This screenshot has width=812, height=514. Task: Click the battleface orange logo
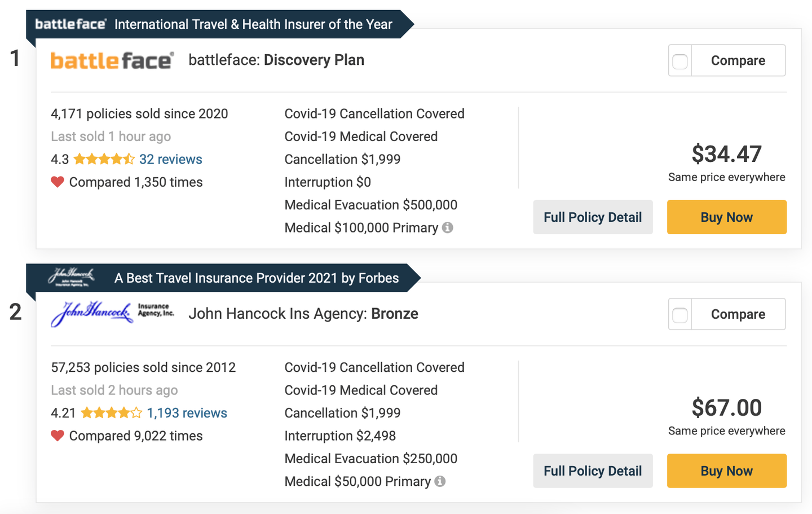pyautogui.click(x=112, y=60)
